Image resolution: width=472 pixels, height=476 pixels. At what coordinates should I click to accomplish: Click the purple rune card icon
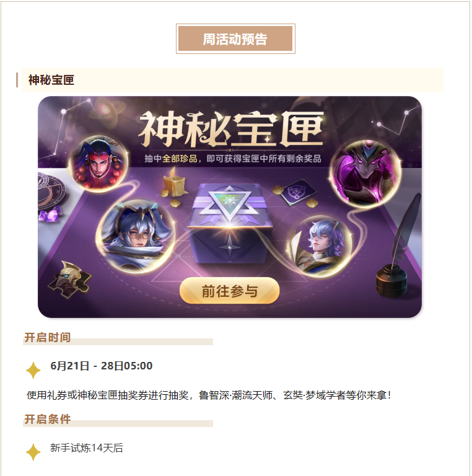[x=298, y=192]
